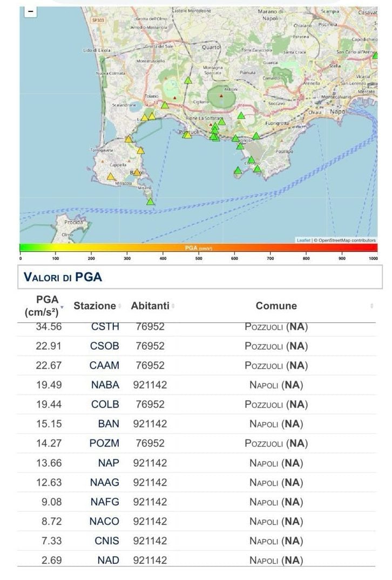
Task: Click the map zoom-out minus button
Action: 31,12
